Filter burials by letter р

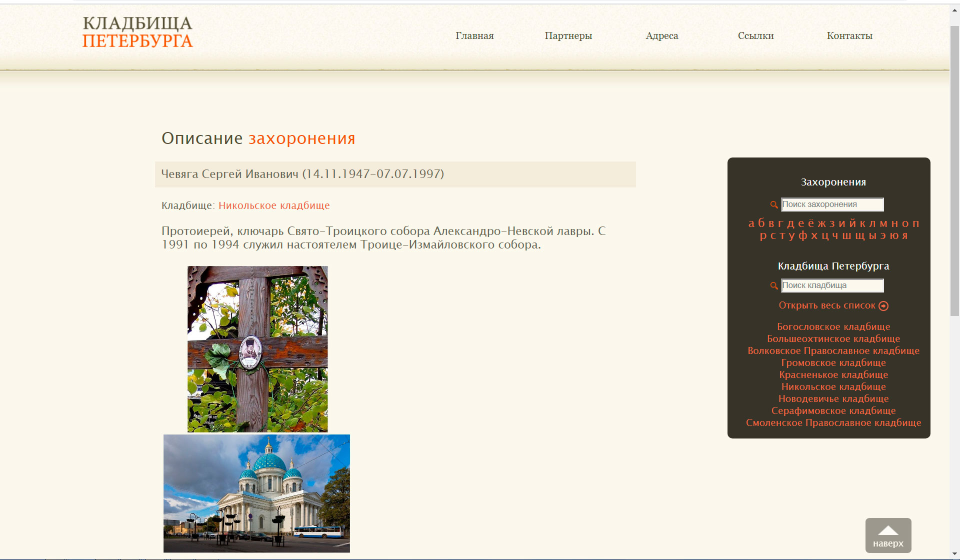click(763, 236)
